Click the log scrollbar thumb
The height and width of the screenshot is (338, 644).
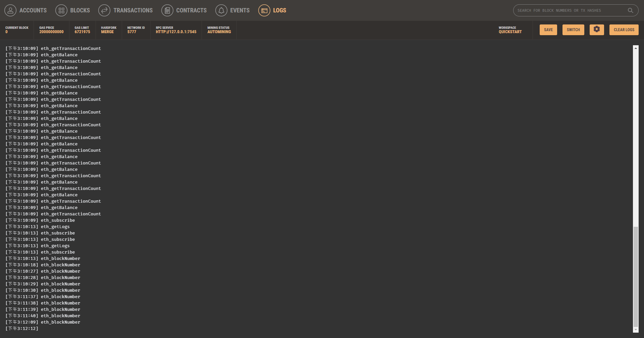636,277
